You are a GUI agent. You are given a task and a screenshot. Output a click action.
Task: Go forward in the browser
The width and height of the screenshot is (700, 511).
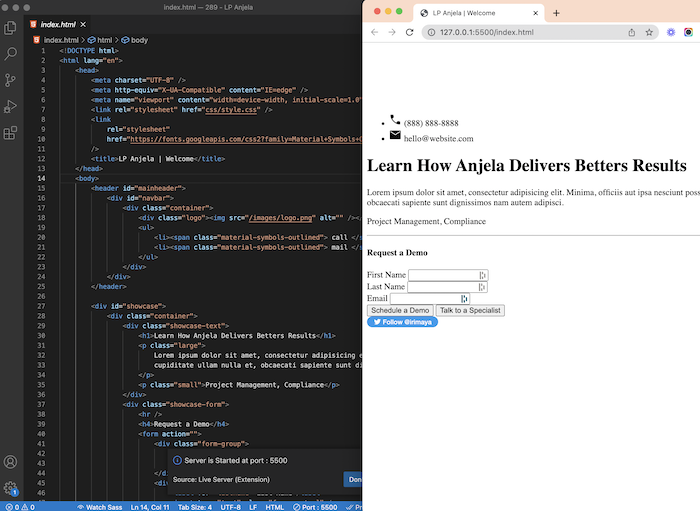click(x=392, y=32)
